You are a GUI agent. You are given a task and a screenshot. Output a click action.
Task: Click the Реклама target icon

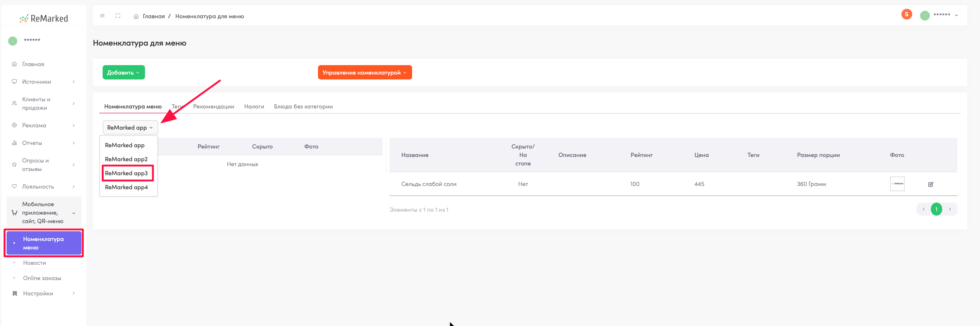(x=14, y=125)
